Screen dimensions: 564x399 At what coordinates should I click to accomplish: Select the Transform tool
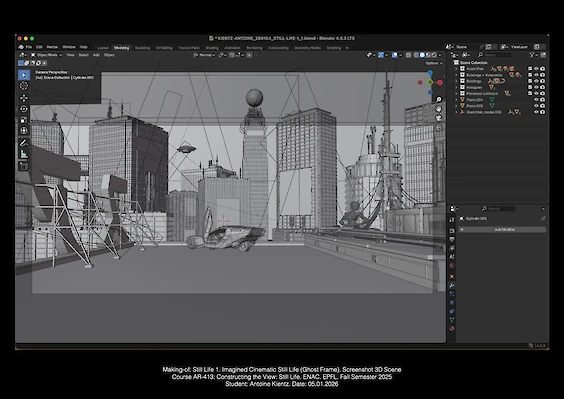tap(24, 131)
